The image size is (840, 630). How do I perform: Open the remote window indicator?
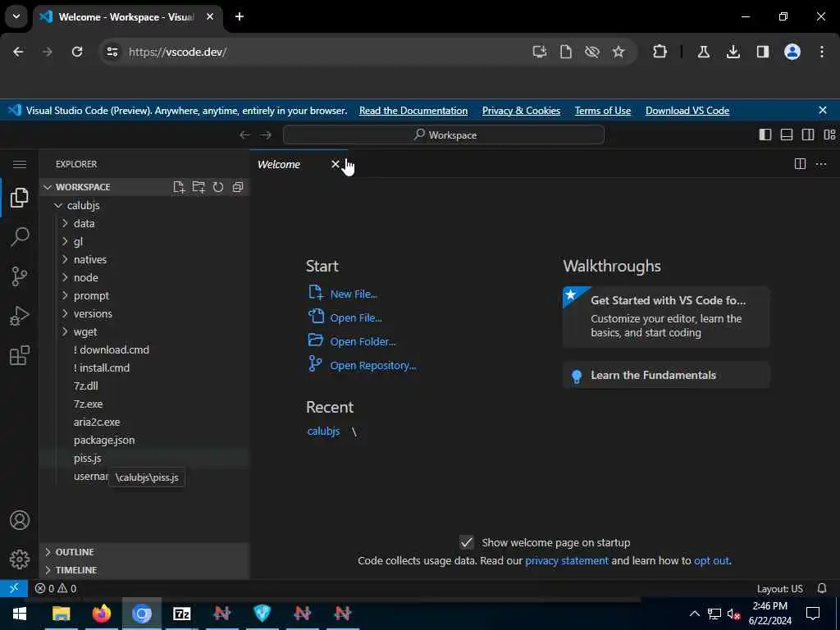point(14,588)
